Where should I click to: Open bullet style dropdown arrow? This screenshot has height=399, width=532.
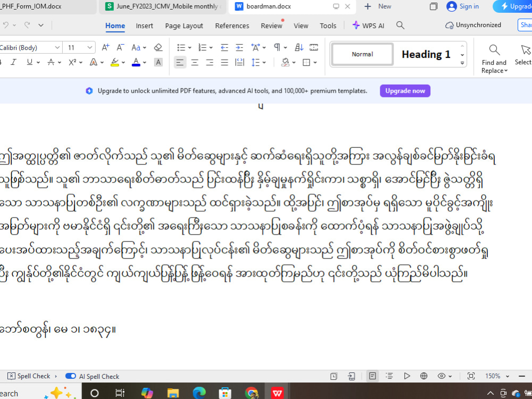tap(190, 48)
